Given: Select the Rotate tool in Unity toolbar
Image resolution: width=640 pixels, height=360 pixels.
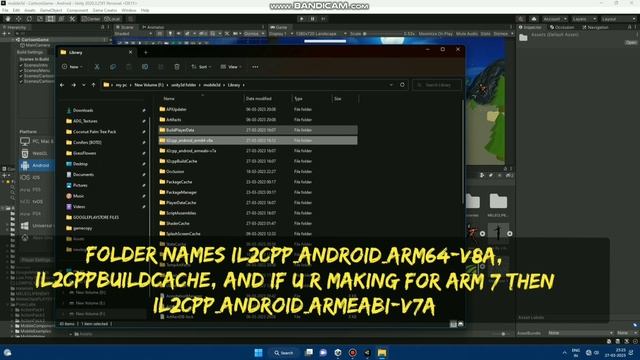Looking at the screenshot, I should (29, 19).
